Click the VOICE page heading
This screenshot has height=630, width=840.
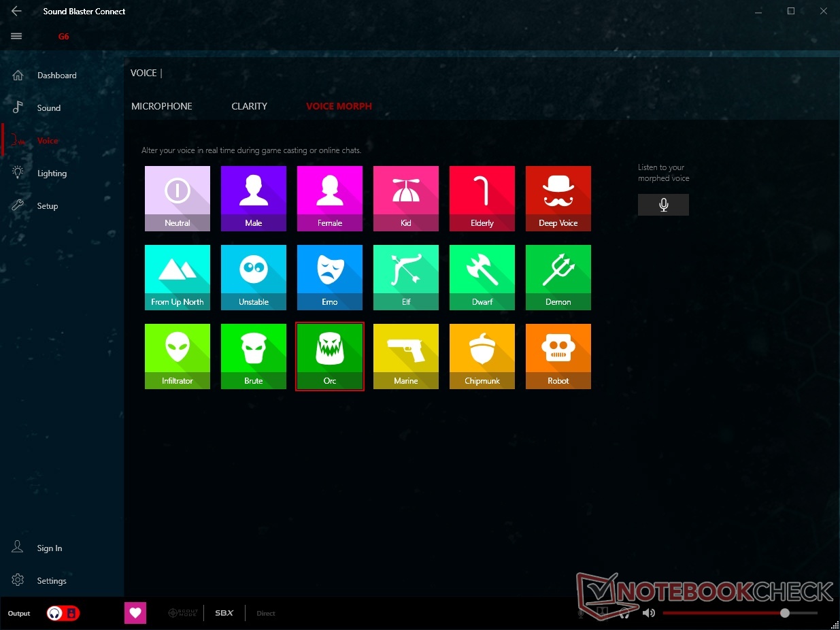pyautogui.click(x=144, y=73)
